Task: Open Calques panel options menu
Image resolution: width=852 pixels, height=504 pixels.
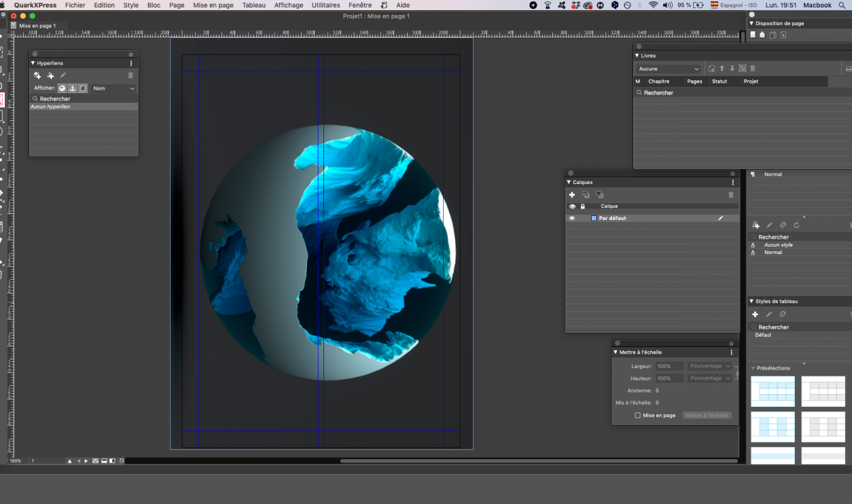Action: pos(732,183)
